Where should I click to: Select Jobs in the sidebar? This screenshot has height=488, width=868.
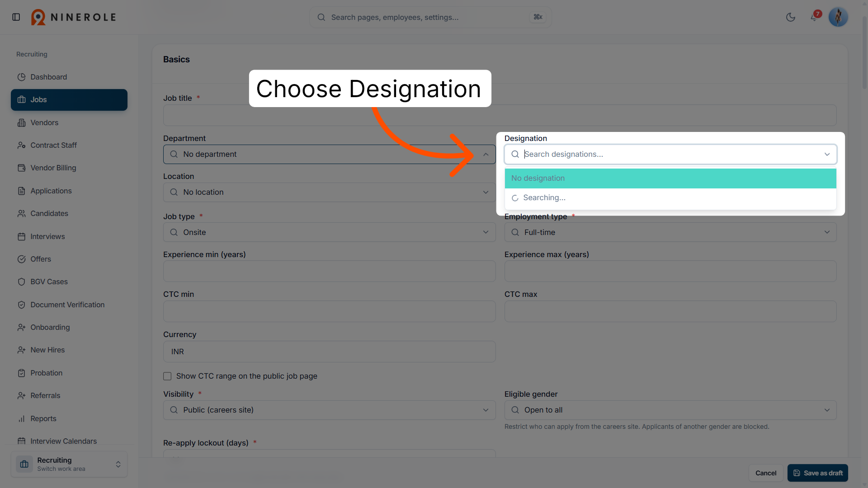(x=69, y=100)
